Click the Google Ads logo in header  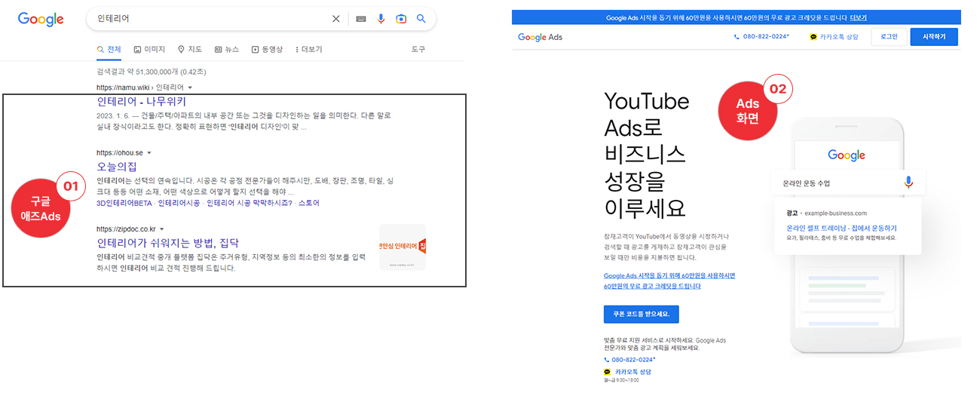540,37
